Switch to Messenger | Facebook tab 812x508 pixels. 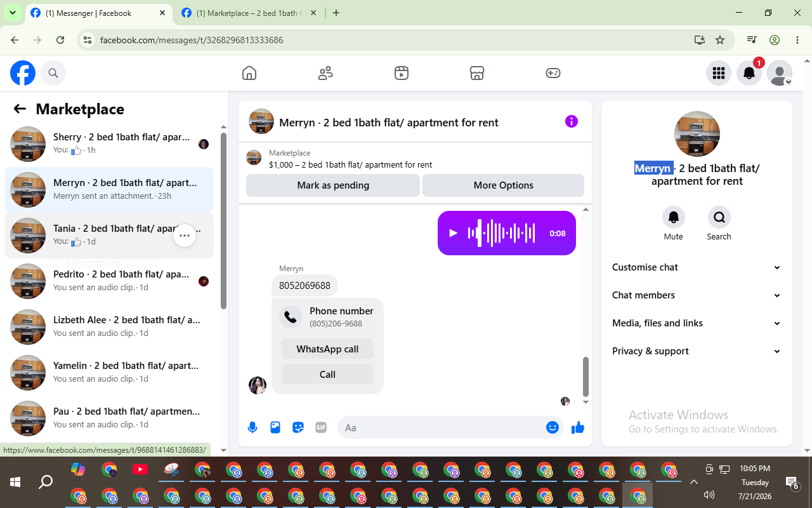[98, 13]
